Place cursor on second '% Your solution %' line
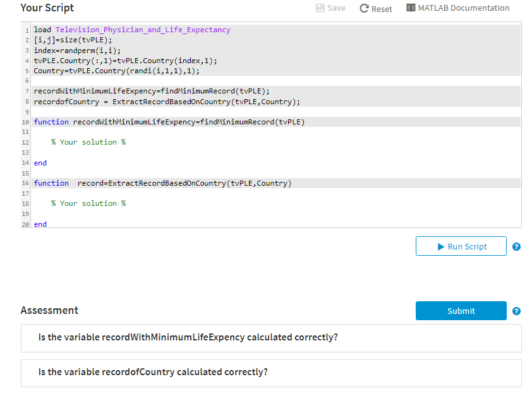Screen dimensions: 532x420 88,203
